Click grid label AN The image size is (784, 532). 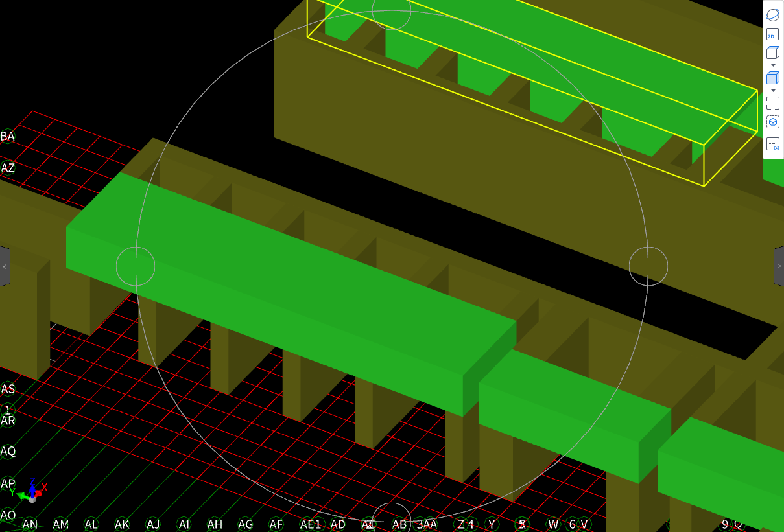click(x=30, y=524)
